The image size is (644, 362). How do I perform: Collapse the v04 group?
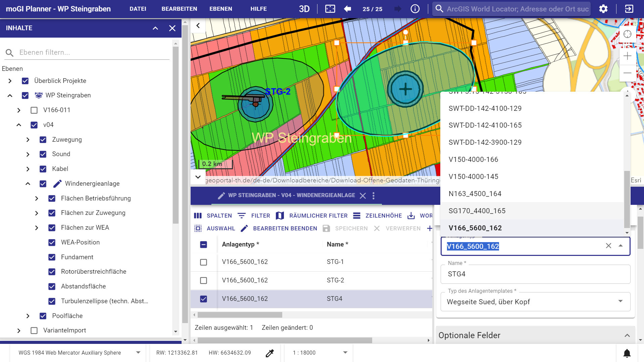coord(19,125)
